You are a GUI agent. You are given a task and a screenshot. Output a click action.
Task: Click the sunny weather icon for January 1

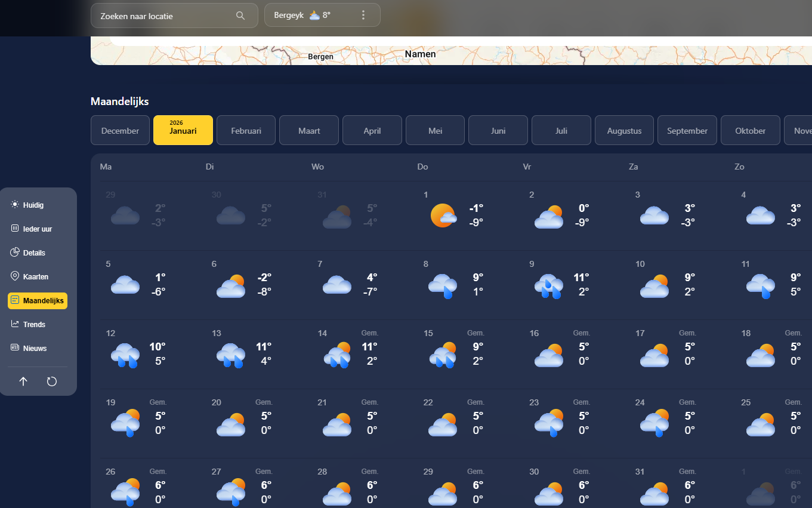pyautogui.click(x=443, y=215)
